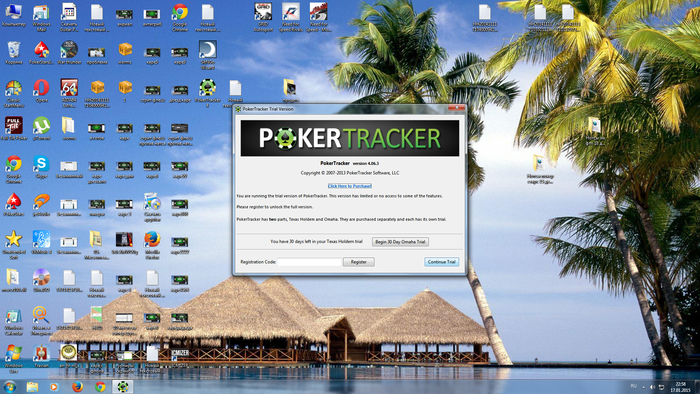
Task: Open Windows Explorer from the taskbar
Action: [x=32, y=387]
